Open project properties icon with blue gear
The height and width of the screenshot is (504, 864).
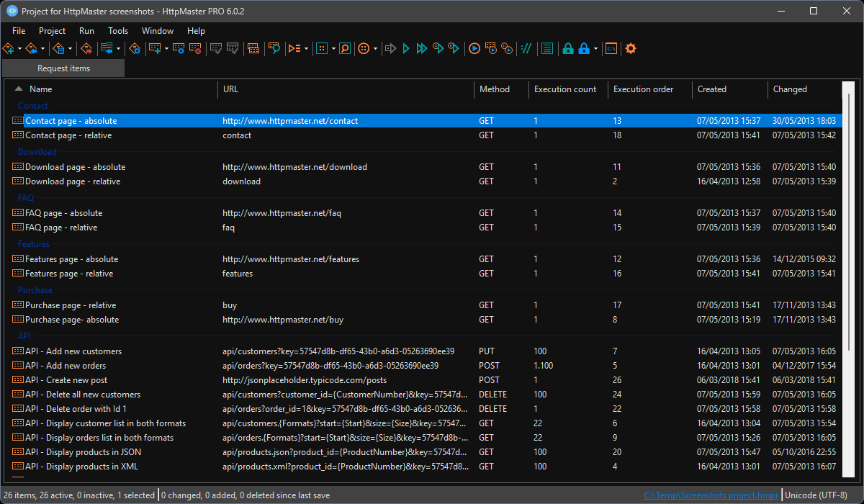(134, 48)
